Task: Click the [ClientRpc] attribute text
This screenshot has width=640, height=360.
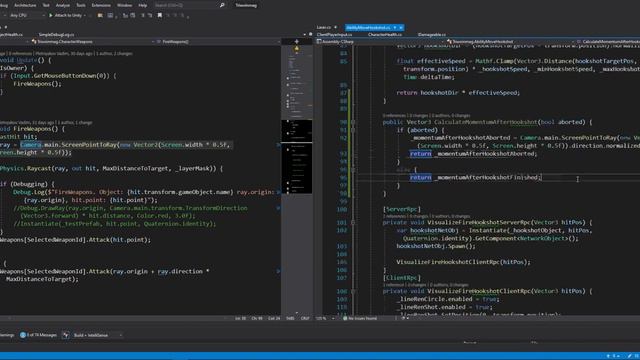Action: pos(402,278)
